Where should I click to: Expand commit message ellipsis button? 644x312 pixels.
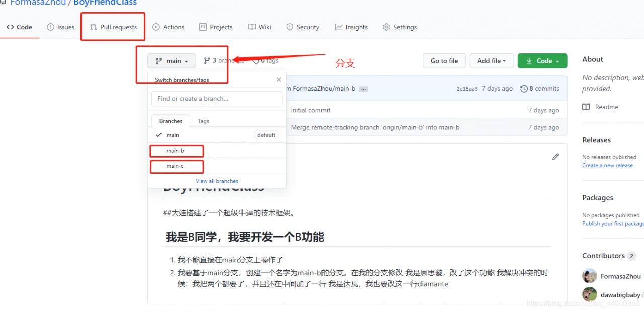point(363,89)
